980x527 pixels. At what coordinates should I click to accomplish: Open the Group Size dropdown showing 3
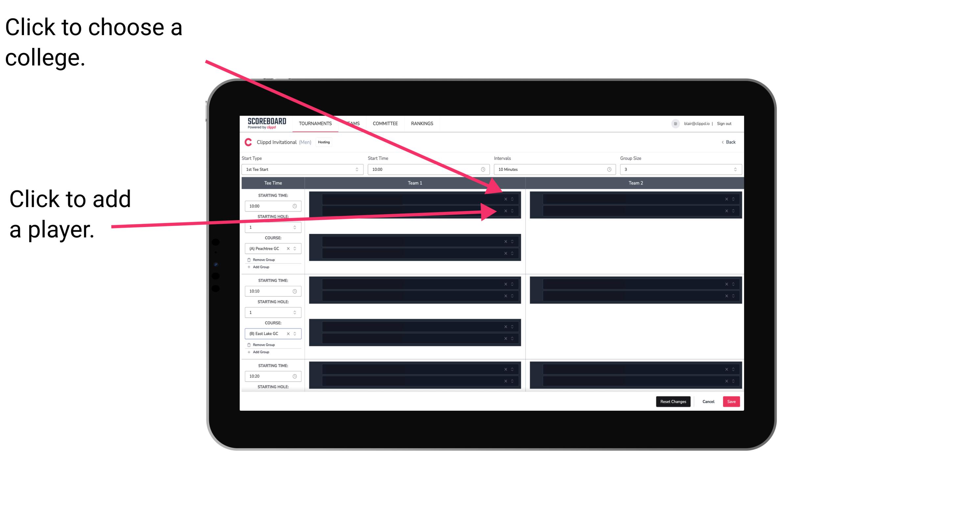tap(677, 170)
